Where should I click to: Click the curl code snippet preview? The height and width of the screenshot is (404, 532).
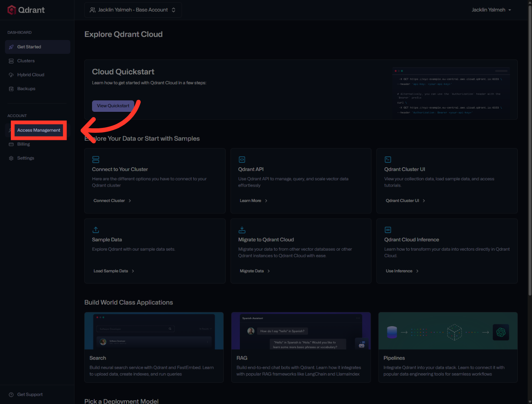pos(451,91)
